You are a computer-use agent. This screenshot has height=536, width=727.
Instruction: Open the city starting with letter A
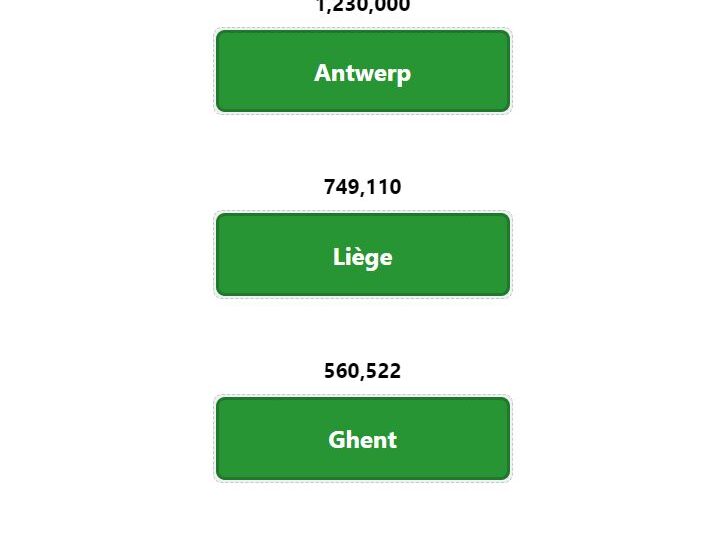click(363, 71)
